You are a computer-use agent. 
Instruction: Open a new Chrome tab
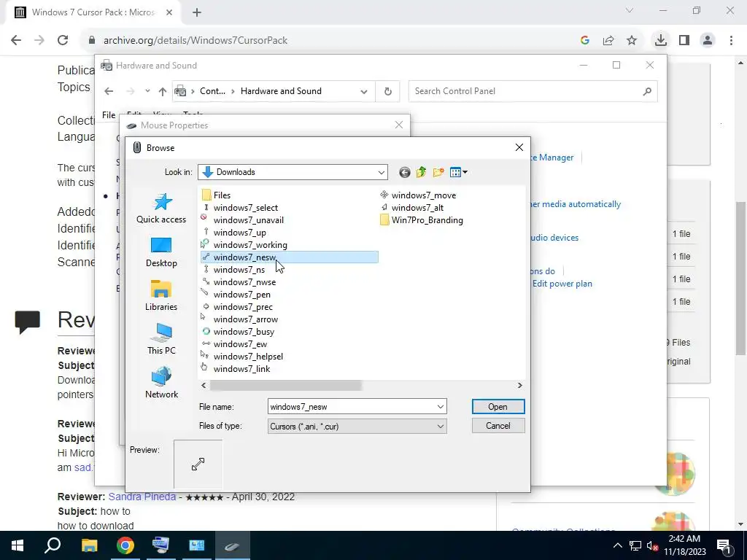(x=197, y=12)
